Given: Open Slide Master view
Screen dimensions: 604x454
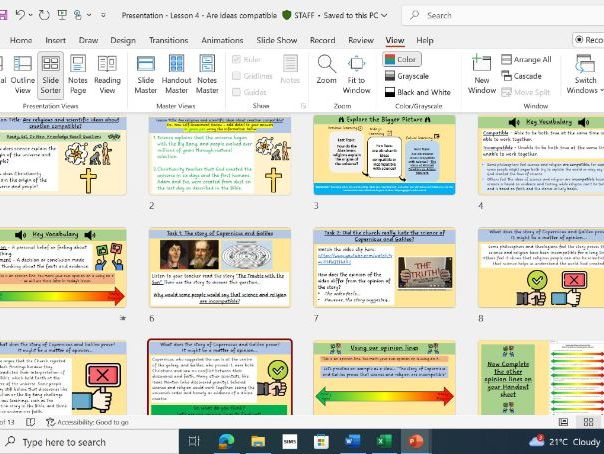Looking at the screenshot, I should pos(146,74).
